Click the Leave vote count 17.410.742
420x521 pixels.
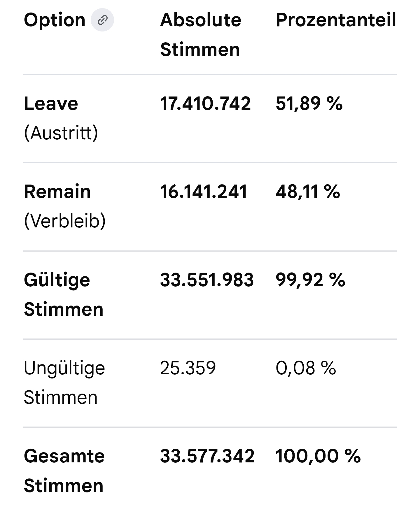click(205, 104)
